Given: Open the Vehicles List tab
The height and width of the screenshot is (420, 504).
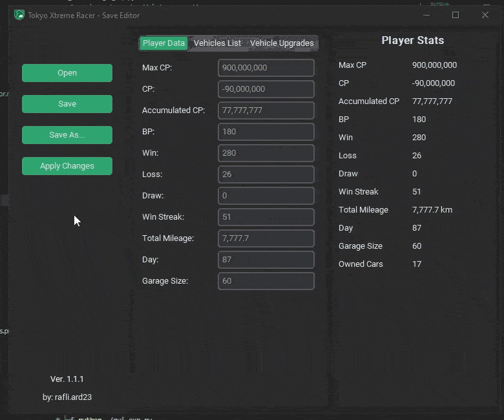Looking at the screenshot, I should coord(217,43).
